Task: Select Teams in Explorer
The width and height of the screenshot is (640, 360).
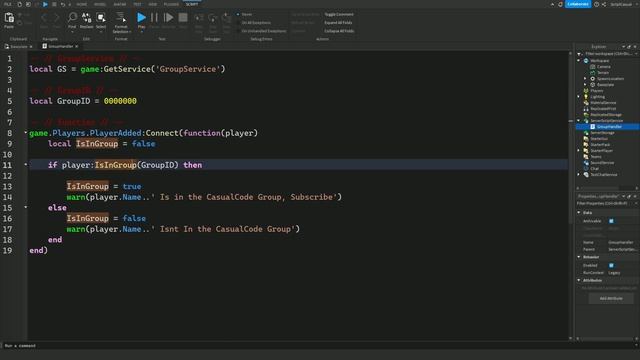Action: coord(596,157)
